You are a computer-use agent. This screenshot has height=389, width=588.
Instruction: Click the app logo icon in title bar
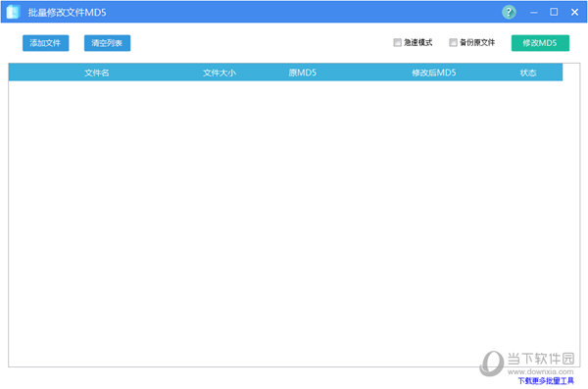tap(13, 12)
